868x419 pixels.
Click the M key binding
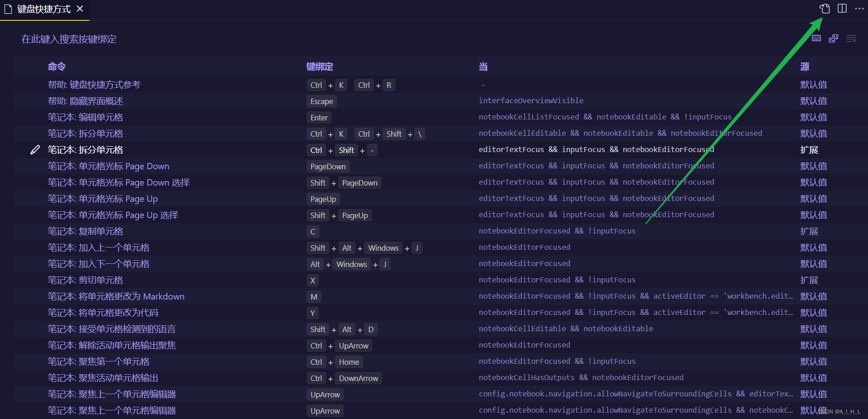[314, 297]
